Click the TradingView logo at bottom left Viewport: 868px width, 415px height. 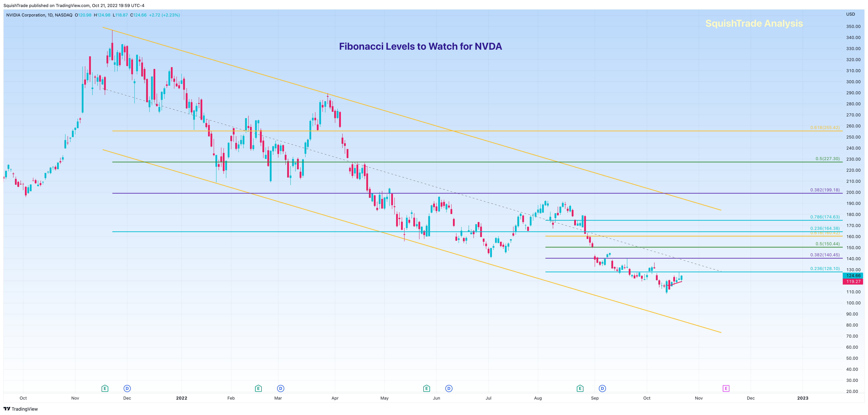coord(21,409)
